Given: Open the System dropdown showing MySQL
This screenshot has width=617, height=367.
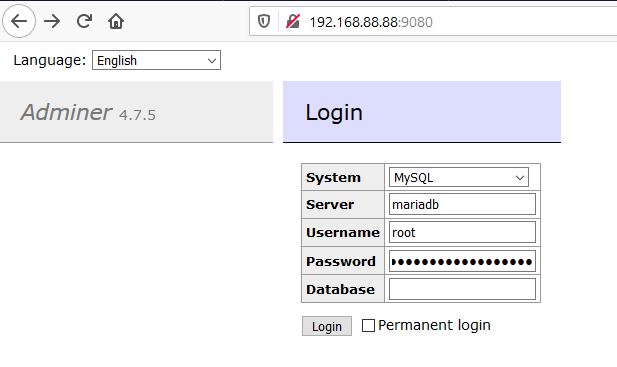Looking at the screenshot, I should (x=459, y=177).
